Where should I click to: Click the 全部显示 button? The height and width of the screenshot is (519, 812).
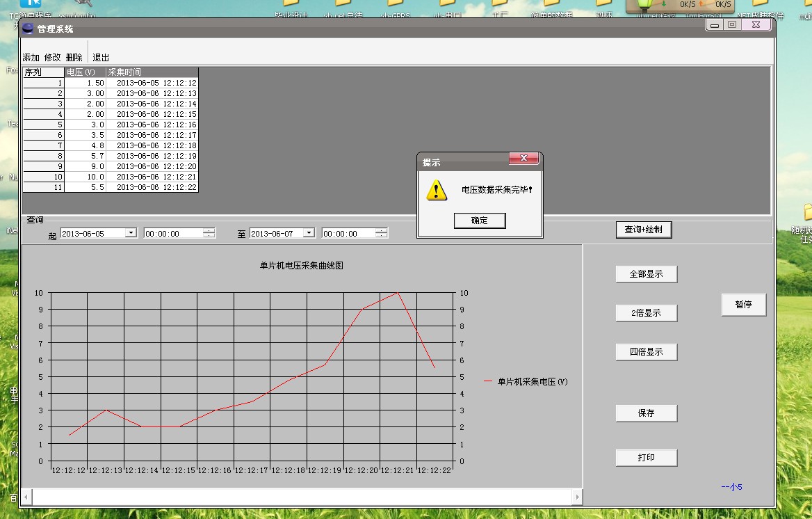647,273
